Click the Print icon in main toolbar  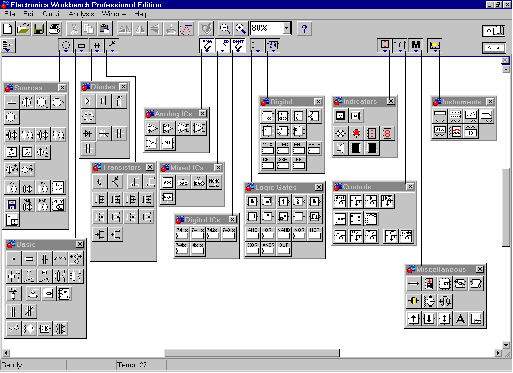coord(55,29)
